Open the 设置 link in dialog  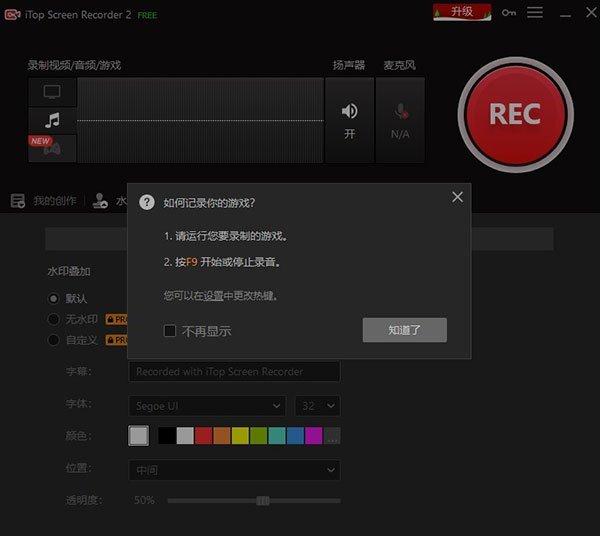tap(213, 296)
